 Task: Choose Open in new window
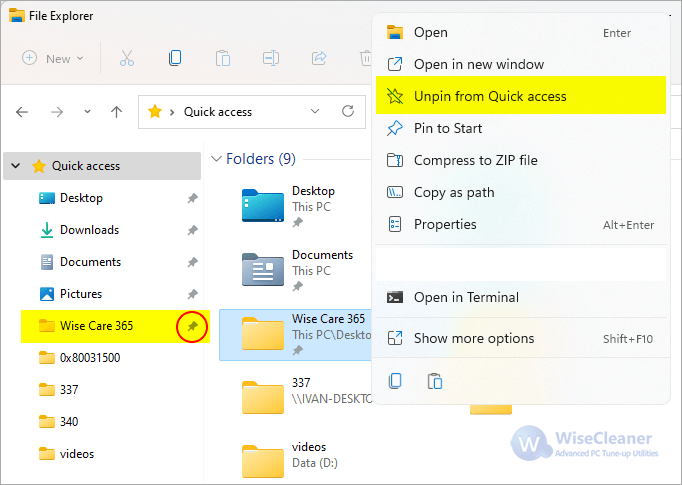tap(521, 64)
